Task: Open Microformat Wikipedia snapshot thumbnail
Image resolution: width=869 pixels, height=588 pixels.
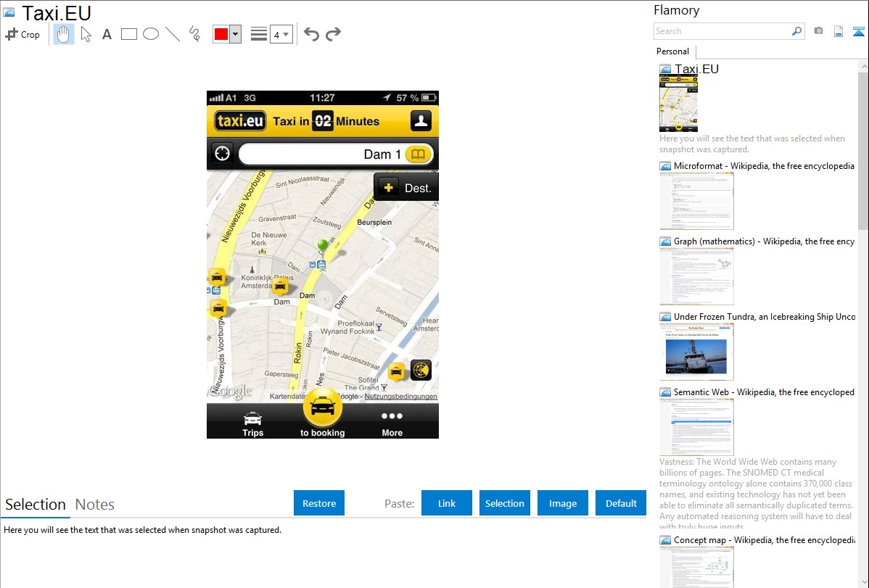Action: [696, 201]
